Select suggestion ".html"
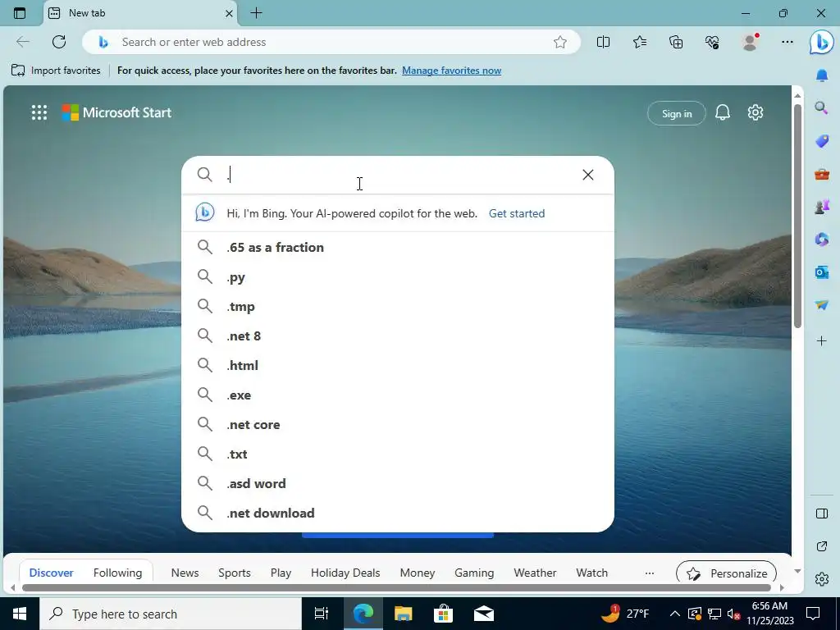Viewport: 840px width, 630px height. [398, 365]
